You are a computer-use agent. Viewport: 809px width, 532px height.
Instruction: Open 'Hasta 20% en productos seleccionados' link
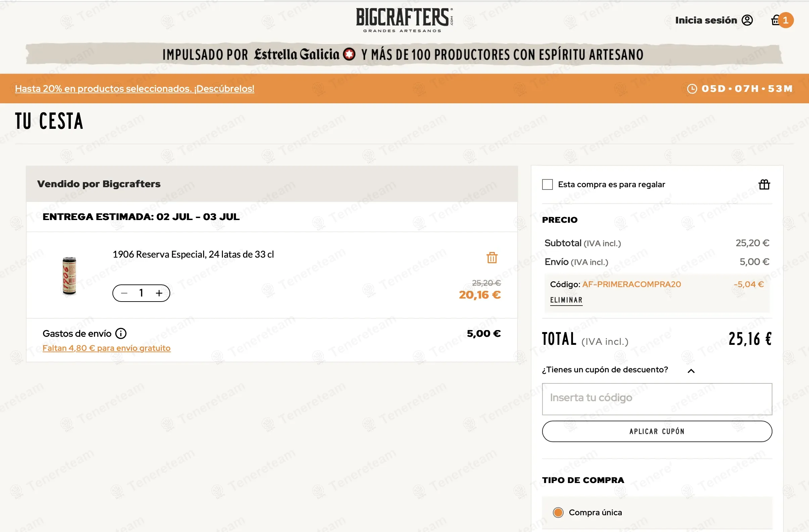(x=135, y=89)
